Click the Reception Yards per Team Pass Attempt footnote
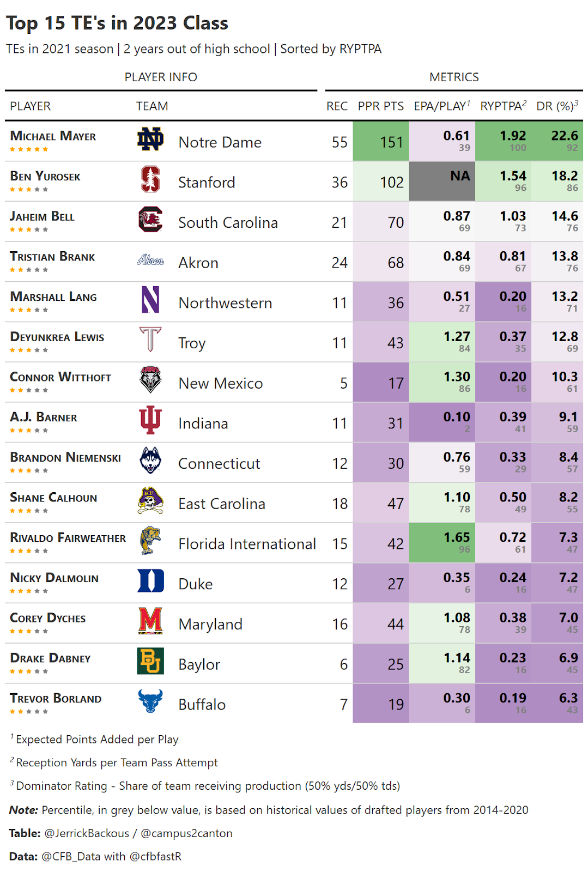The image size is (588, 872). click(116, 762)
